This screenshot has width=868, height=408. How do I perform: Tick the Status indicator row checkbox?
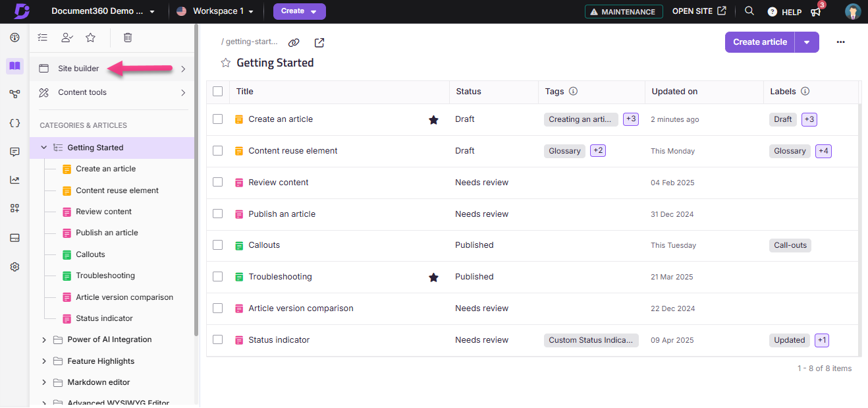pyautogui.click(x=218, y=340)
